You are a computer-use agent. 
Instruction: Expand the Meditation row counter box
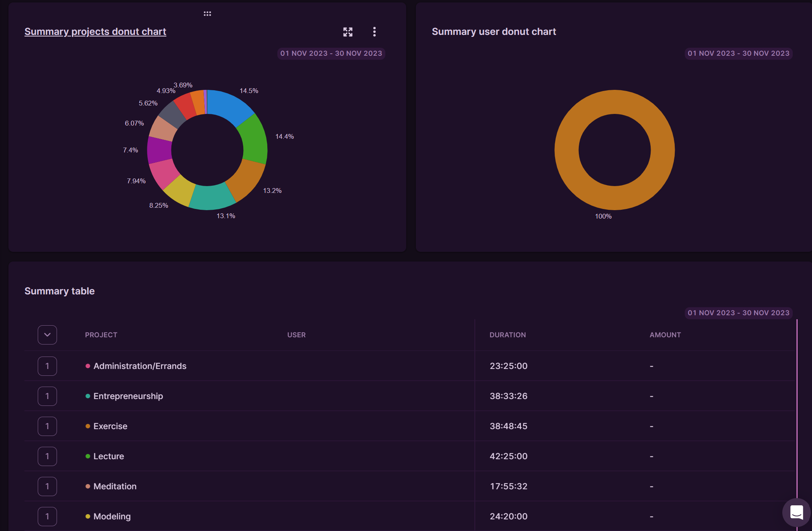47,486
